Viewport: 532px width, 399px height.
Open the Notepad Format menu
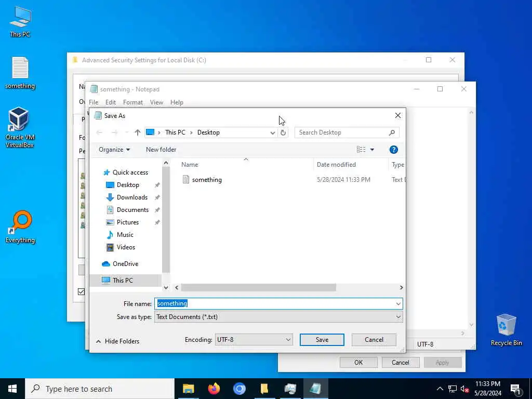coord(132,102)
